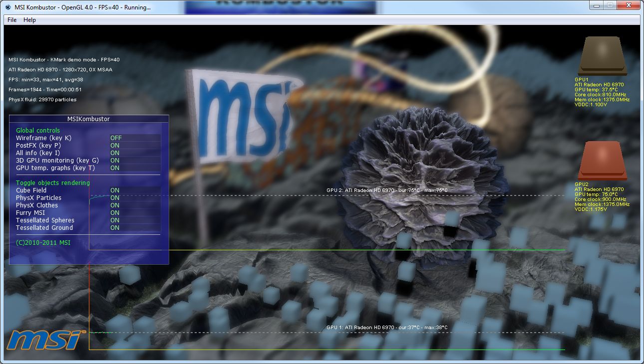The image size is (644, 364).
Task: Click 'FPS: min=33, max=41, avg=38' text
Action: [46, 80]
